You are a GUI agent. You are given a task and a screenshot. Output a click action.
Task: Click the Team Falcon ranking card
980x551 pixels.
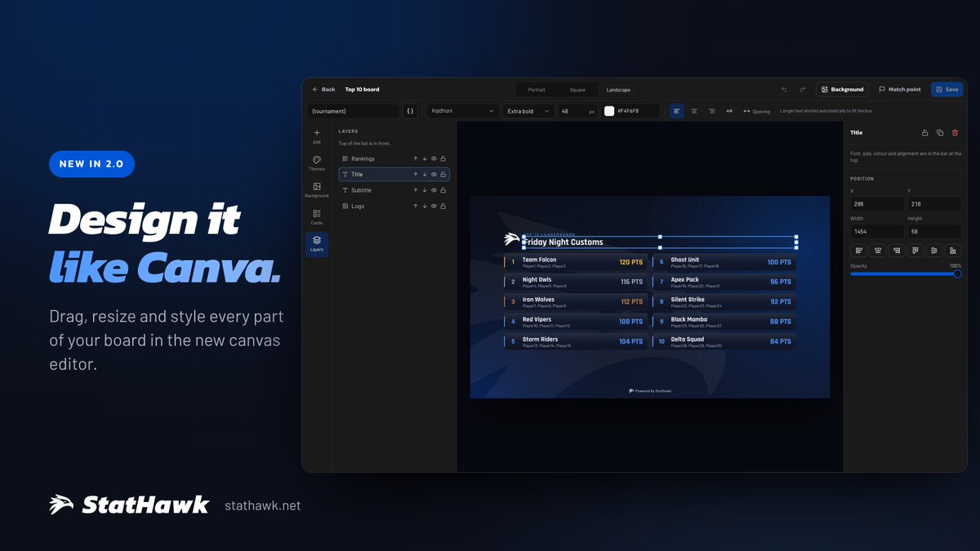pyautogui.click(x=575, y=262)
